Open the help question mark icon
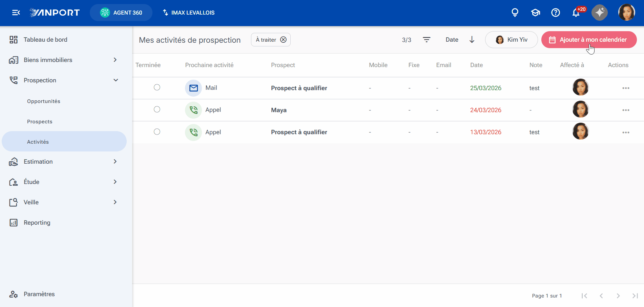 556,13
